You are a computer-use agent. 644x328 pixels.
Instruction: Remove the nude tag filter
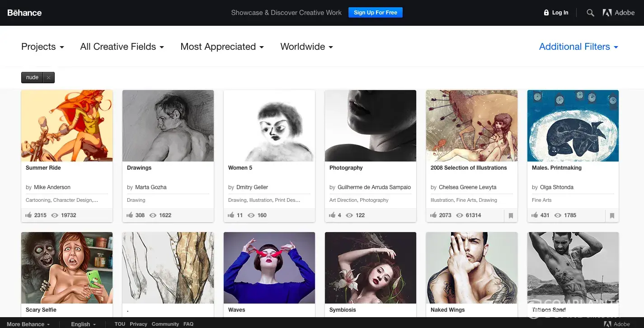(x=48, y=77)
